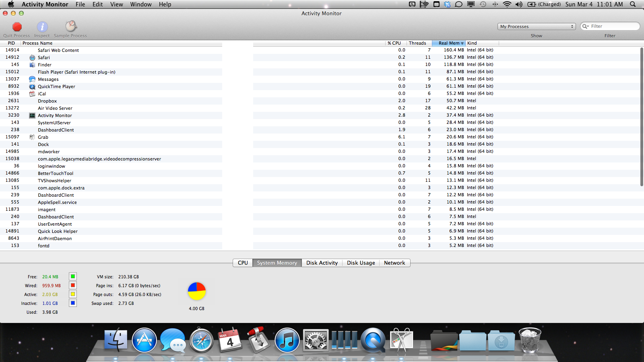Viewport: 644px width, 362px height.
Task: Open the Help menu
Action: pyautogui.click(x=165, y=4)
